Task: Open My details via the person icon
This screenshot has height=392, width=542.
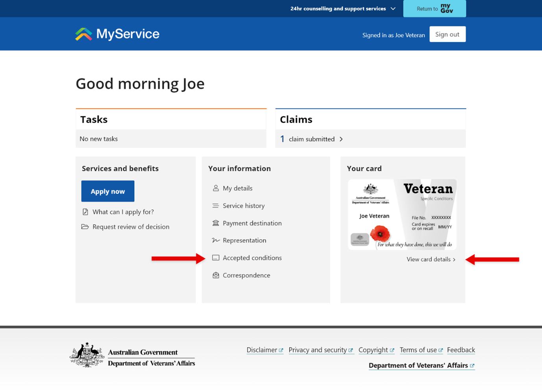Action: point(216,188)
